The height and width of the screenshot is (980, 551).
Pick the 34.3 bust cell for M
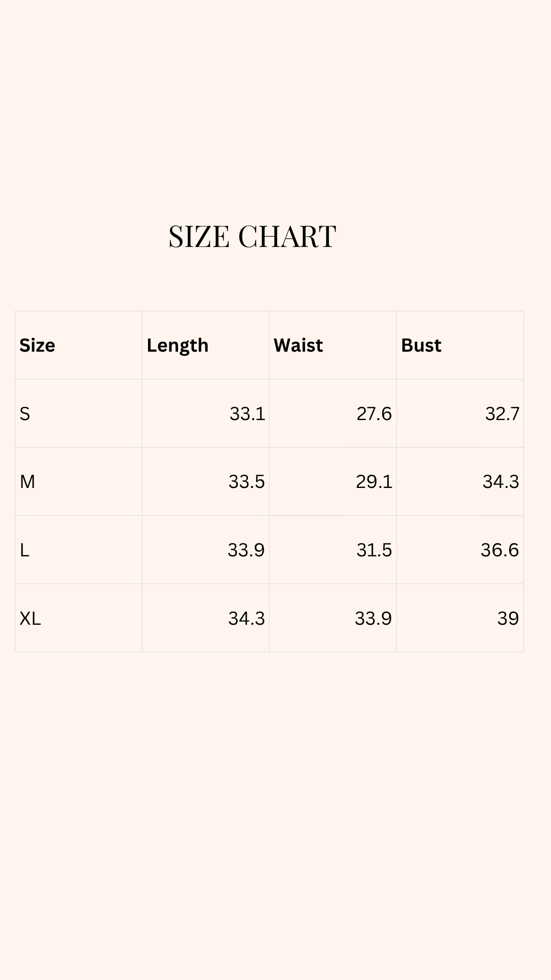pyautogui.click(x=501, y=481)
